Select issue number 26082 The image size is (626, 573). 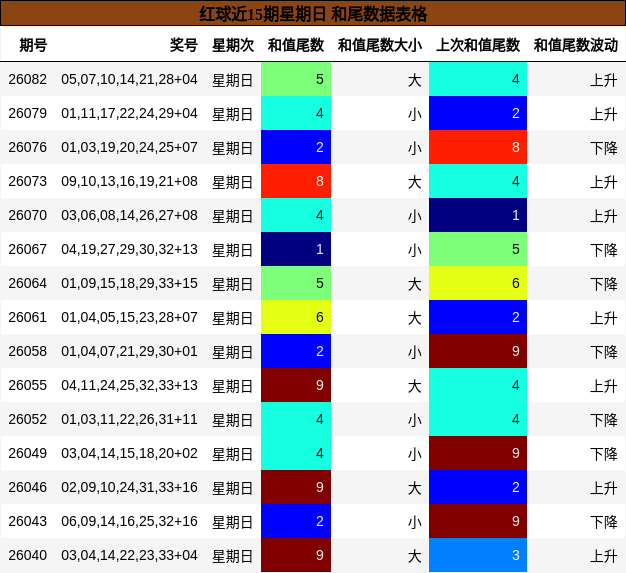click(28, 79)
